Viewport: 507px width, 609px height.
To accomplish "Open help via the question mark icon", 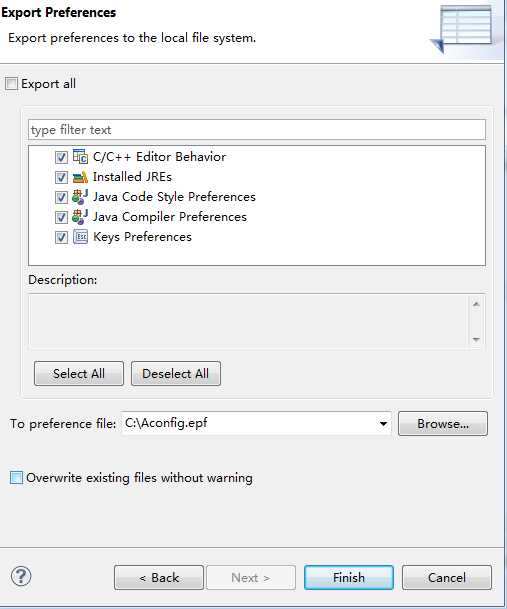I will 21,576.
